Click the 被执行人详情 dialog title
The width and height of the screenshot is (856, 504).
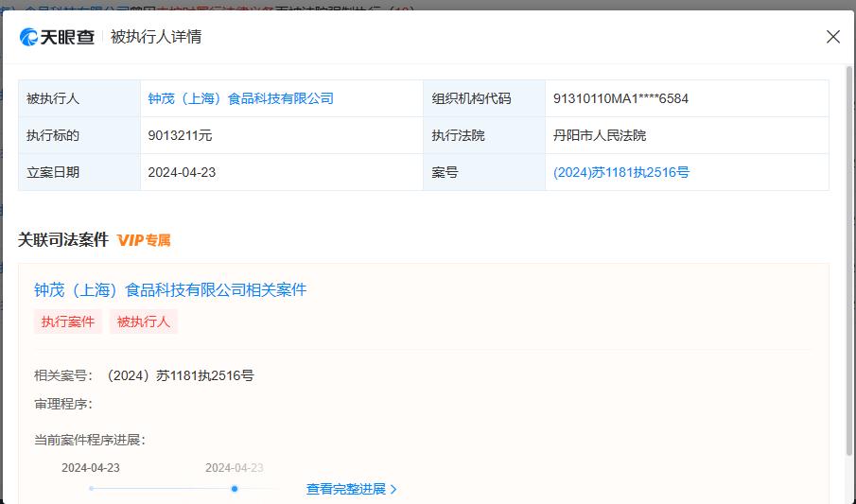tap(156, 37)
